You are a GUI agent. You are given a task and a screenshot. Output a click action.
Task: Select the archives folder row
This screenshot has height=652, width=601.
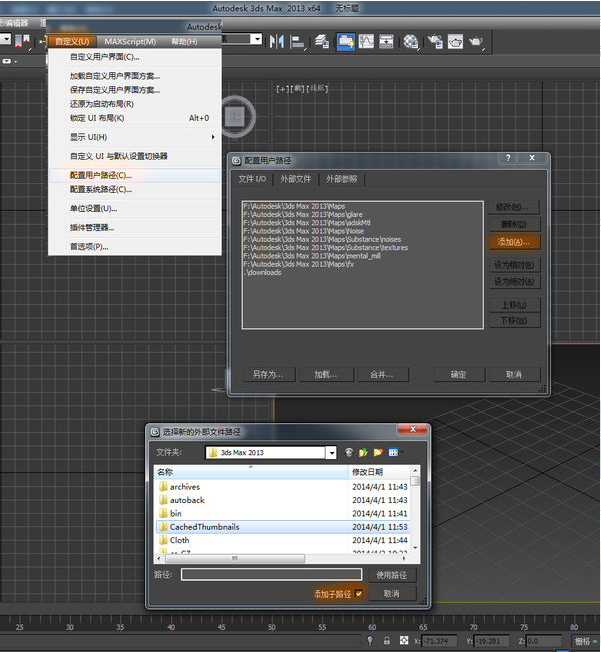tap(282, 487)
